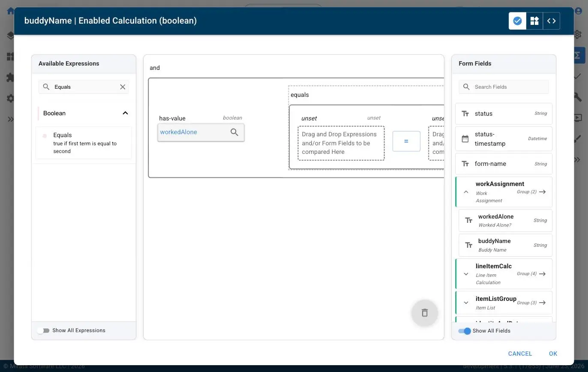Click the CANCEL button
588x372 pixels.
coord(520,354)
